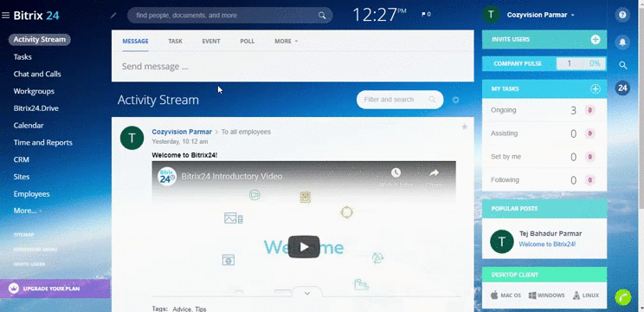Expand the MORE dropdown in message composer
The image size is (644, 312).
(286, 41)
